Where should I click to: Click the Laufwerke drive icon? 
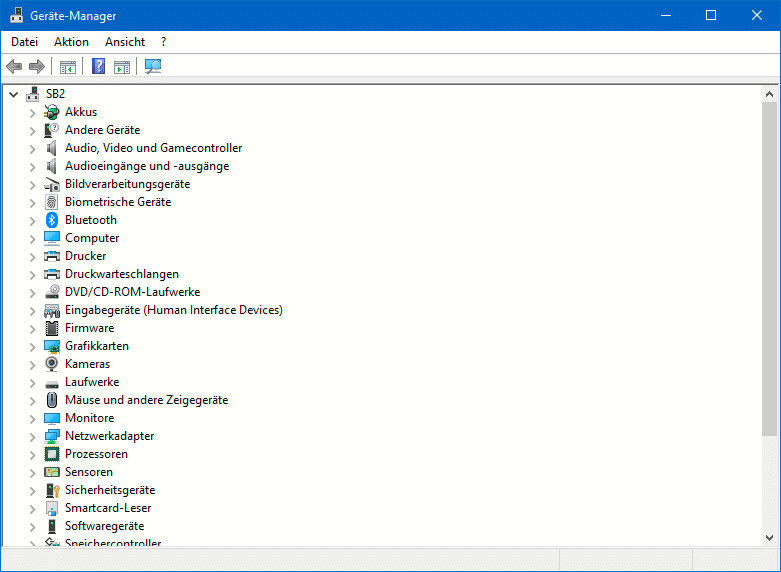coord(52,384)
